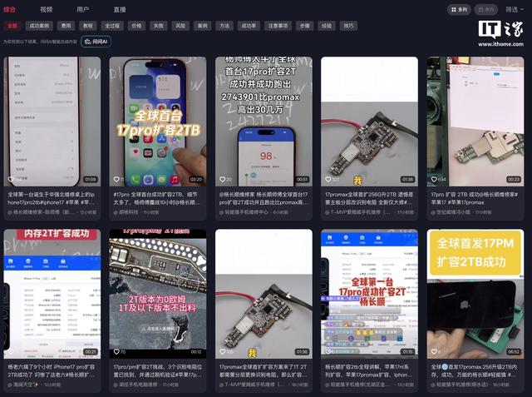532x397 pixels.
Task: Open title 17promax全球首扩扩容方案来了1T.2T
Action: pos(264,371)
